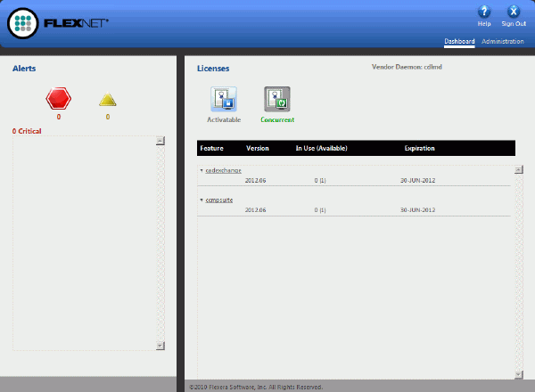Click the licenses list scroll down arrow
This screenshot has height=392, width=535.
(518, 374)
